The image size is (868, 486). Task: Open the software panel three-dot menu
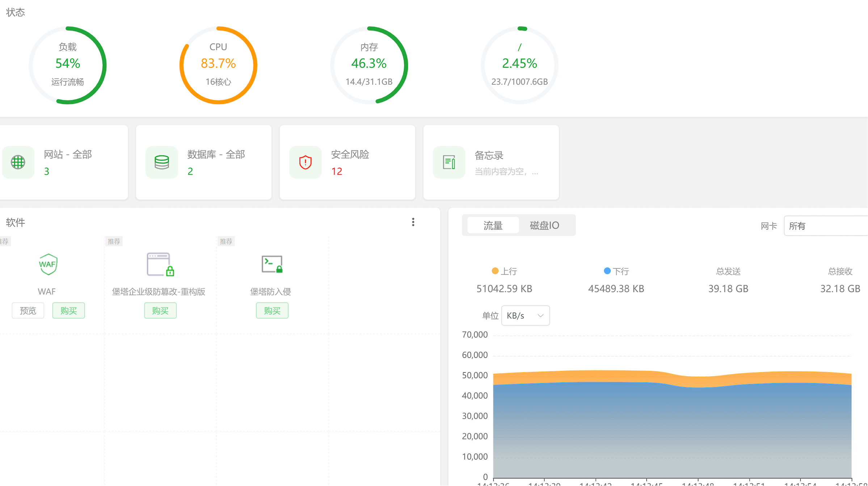(413, 222)
